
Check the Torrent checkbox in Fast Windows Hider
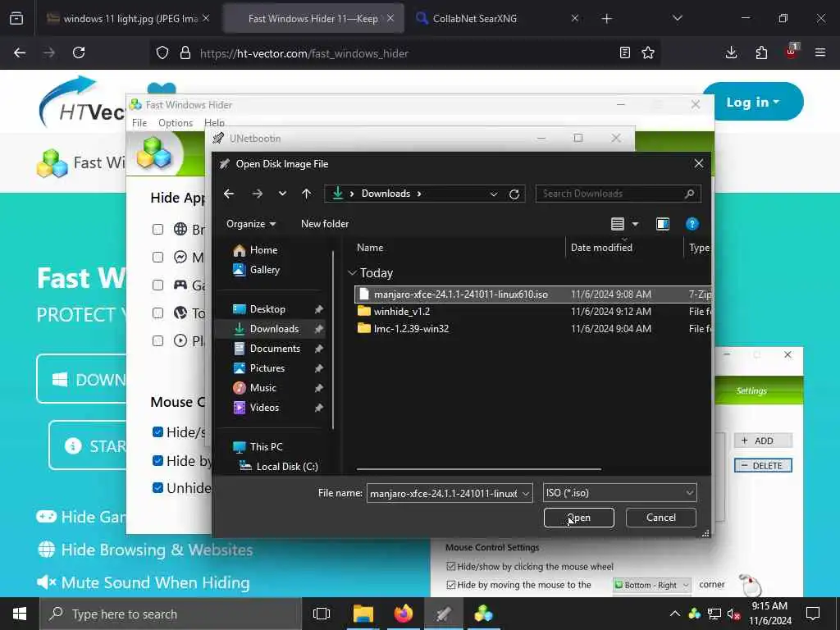(157, 313)
